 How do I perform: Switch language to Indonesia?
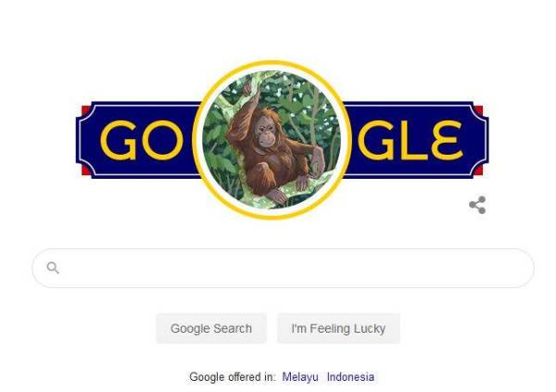(350, 377)
